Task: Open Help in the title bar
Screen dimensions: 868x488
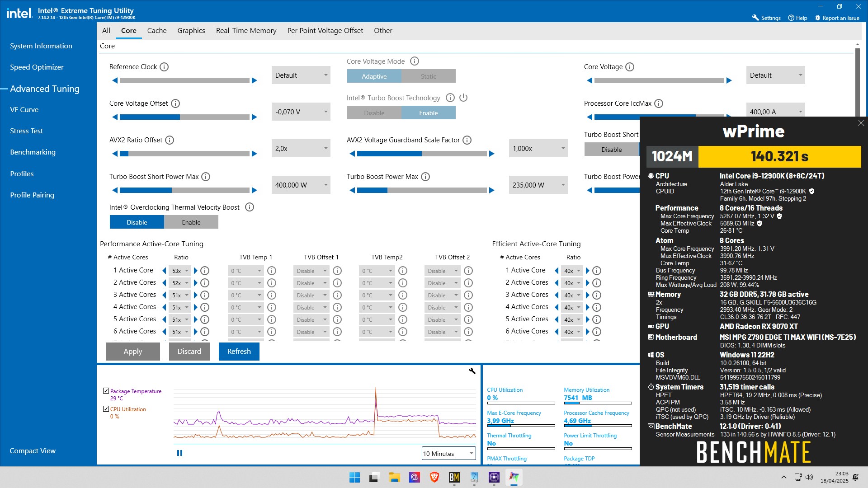Action: [798, 18]
